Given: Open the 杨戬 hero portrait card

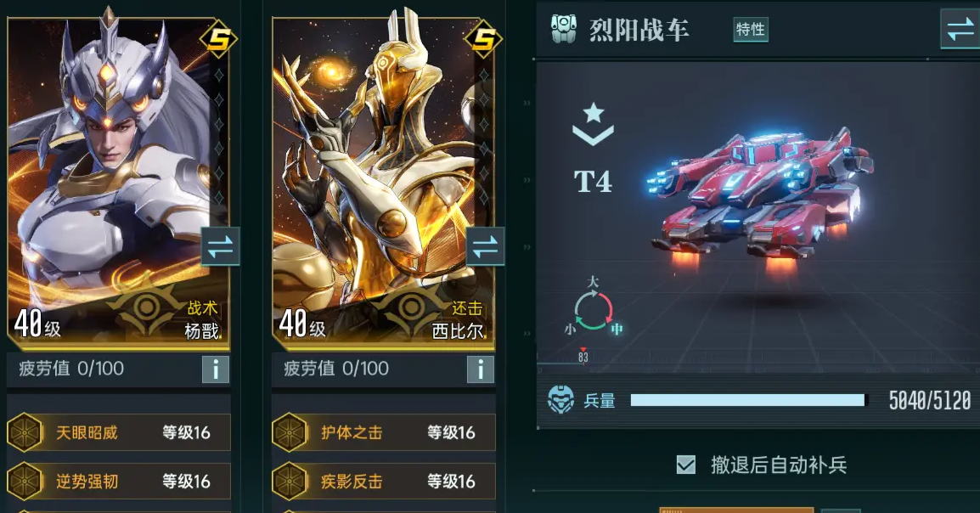Looking at the screenshot, I should 119,181.
